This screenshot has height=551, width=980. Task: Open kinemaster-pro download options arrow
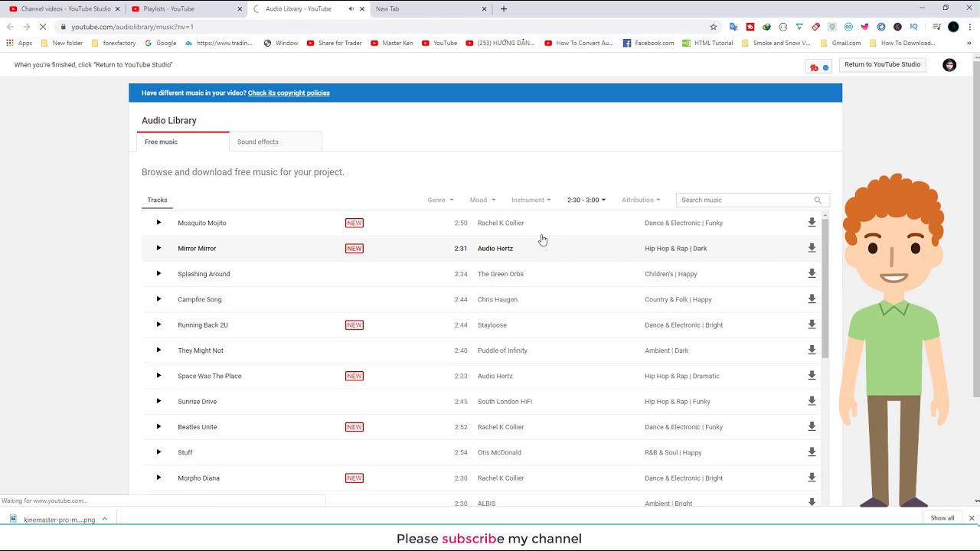pos(105,519)
